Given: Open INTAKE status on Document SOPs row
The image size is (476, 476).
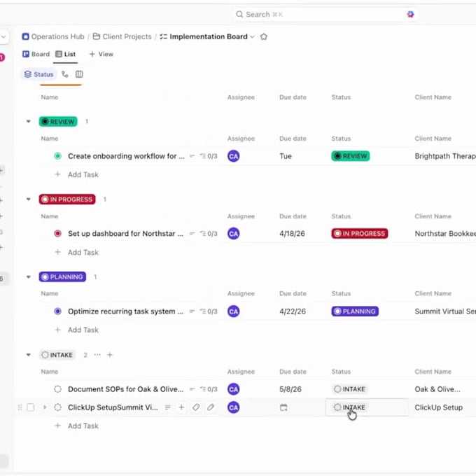Looking at the screenshot, I should (x=350, y=389).
